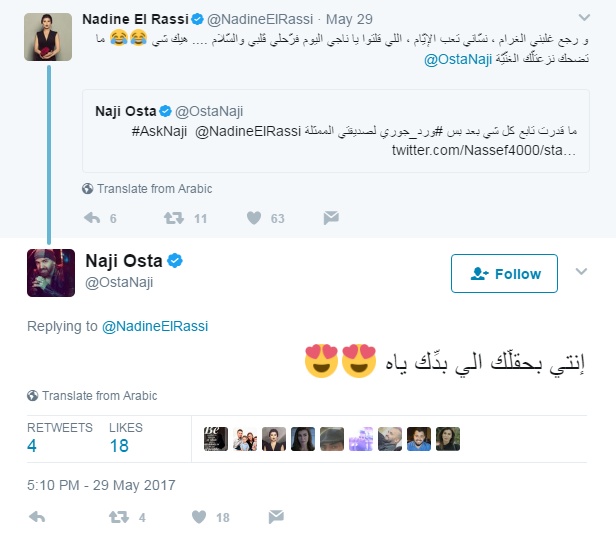Expand options chevron on Nadine's tweet
The image size is (616, 550).
(x=581, y=19)
